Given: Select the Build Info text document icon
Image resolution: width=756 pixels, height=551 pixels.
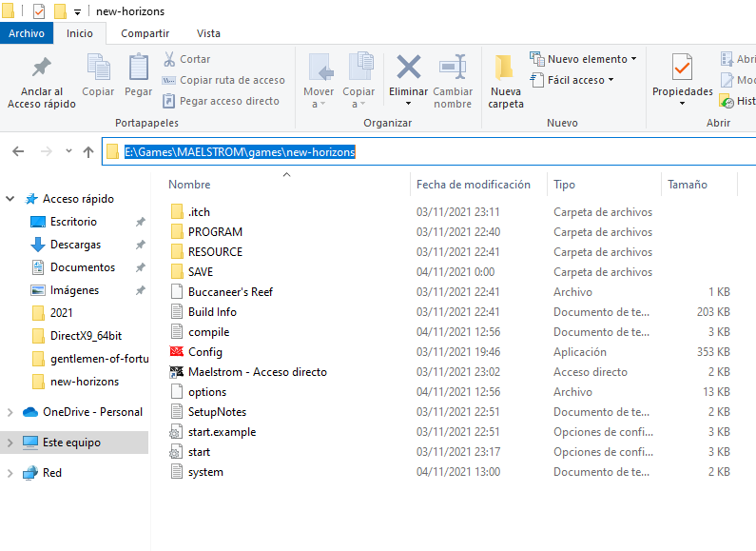Looking at the screenshot, I should tap(177, 312).
